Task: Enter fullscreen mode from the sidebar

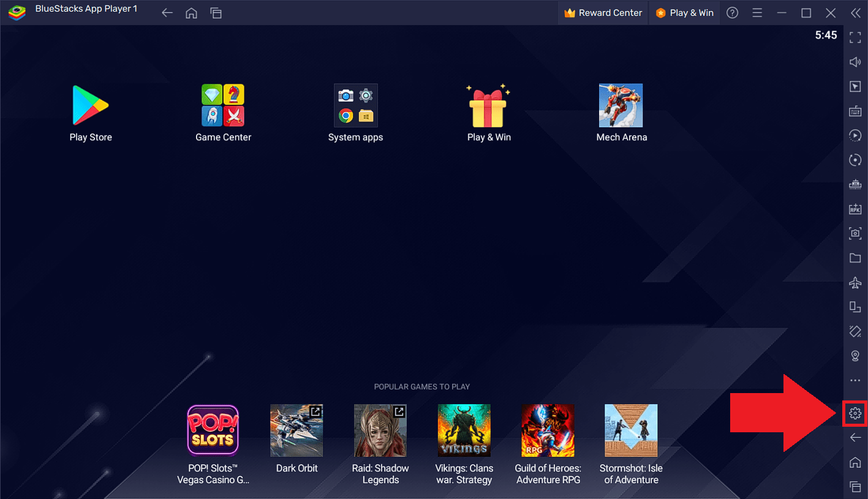Action: 855,37
